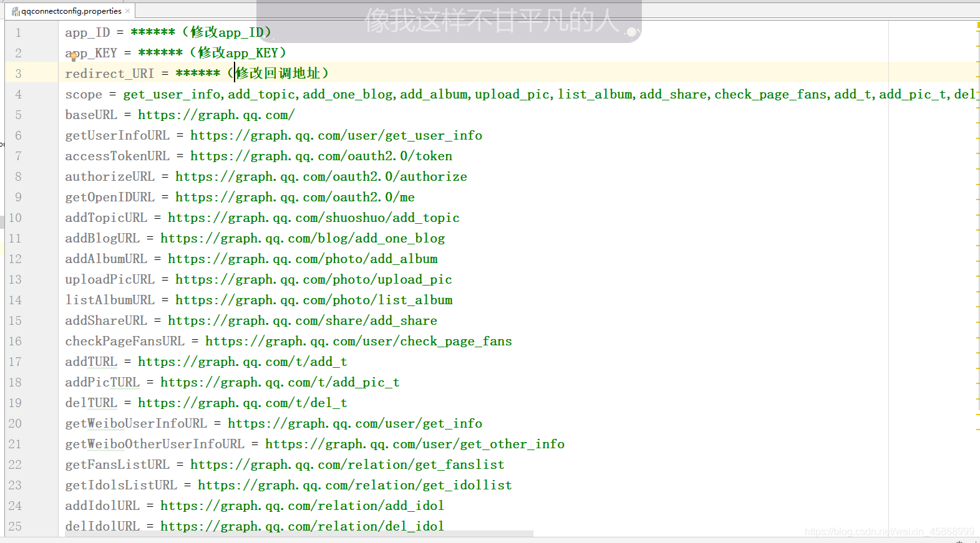
Task: Click the redirect_URI key on line 3
Action: coord(110,74)
